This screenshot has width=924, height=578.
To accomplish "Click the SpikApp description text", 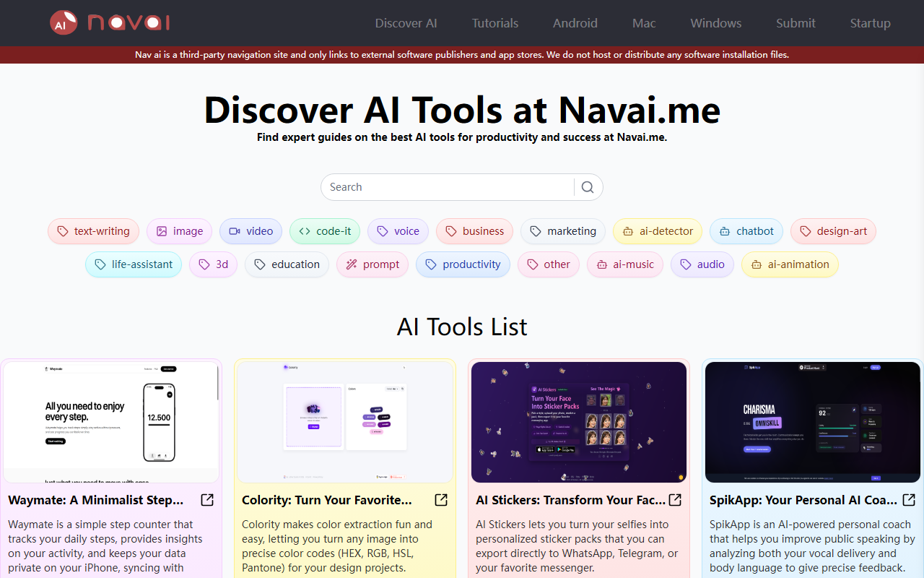I will click(x=812, y=547).
